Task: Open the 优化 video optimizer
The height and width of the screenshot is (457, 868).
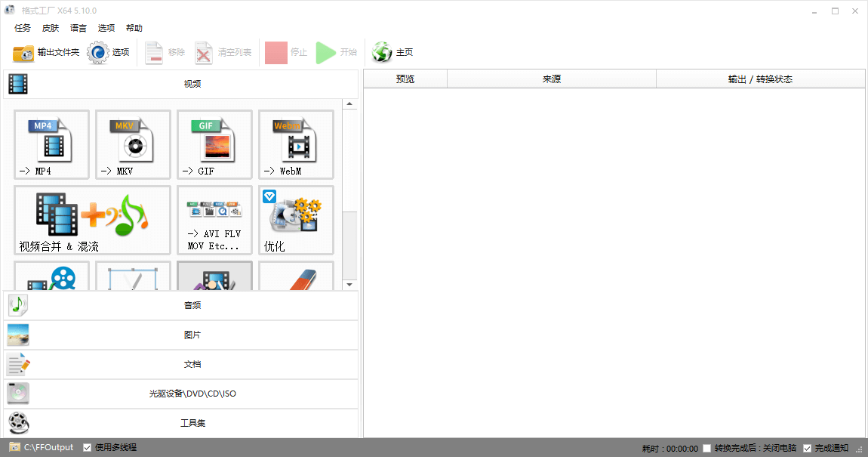Action: pyautogui.click(x=296, y=220)
